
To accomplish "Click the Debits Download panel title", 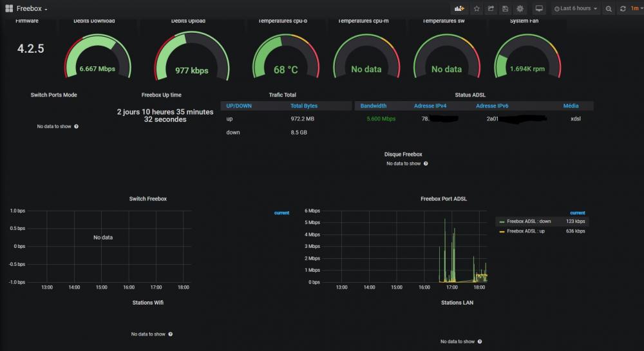I will click(94, 21).
